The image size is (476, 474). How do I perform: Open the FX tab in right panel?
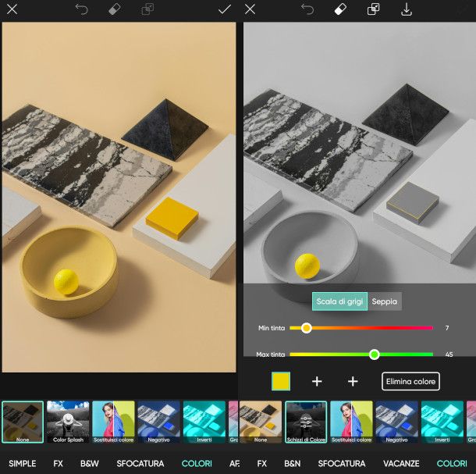coord(262,463)
